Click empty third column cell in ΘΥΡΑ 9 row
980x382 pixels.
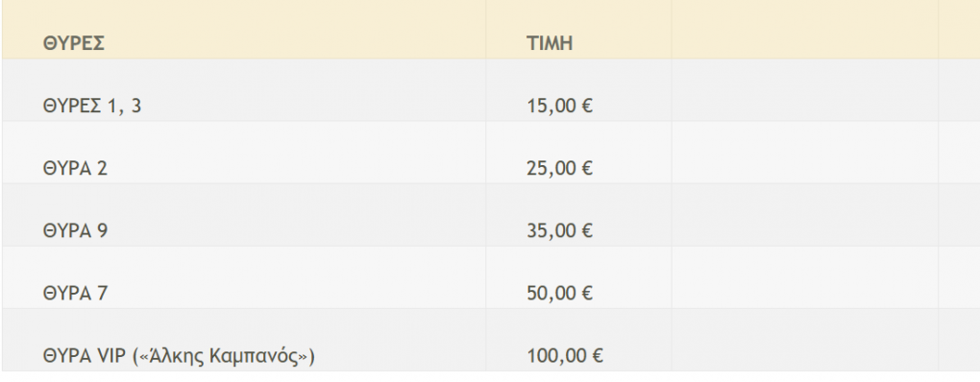coord(805,215)
